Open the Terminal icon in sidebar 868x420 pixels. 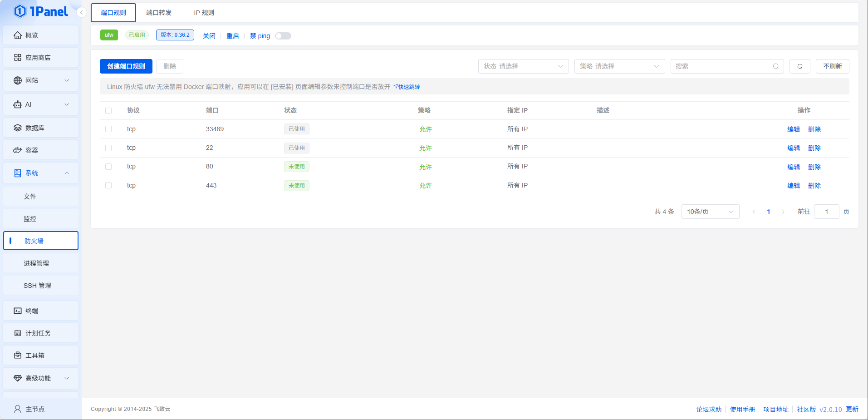pos(18,311)
